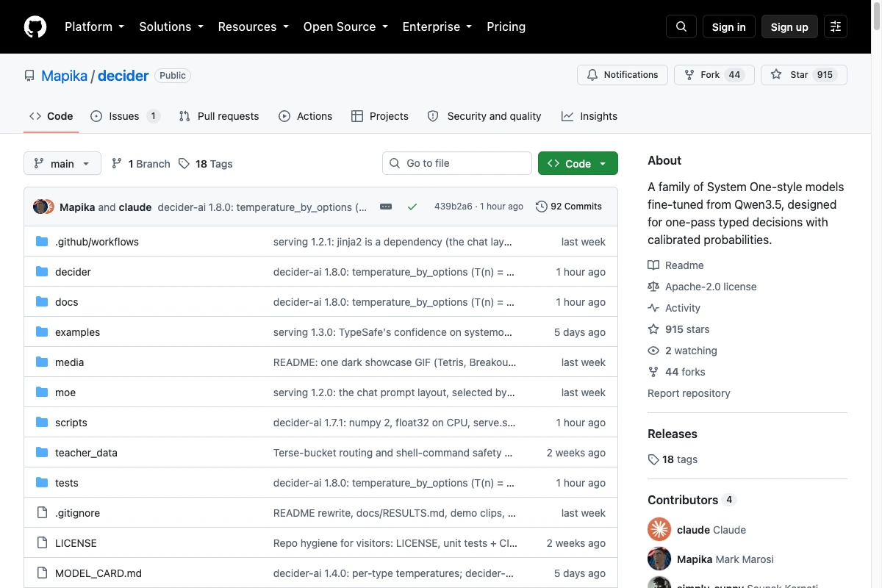Click the .github/workflows folder icon
This screenshot has height=588, width=882.
42,242
